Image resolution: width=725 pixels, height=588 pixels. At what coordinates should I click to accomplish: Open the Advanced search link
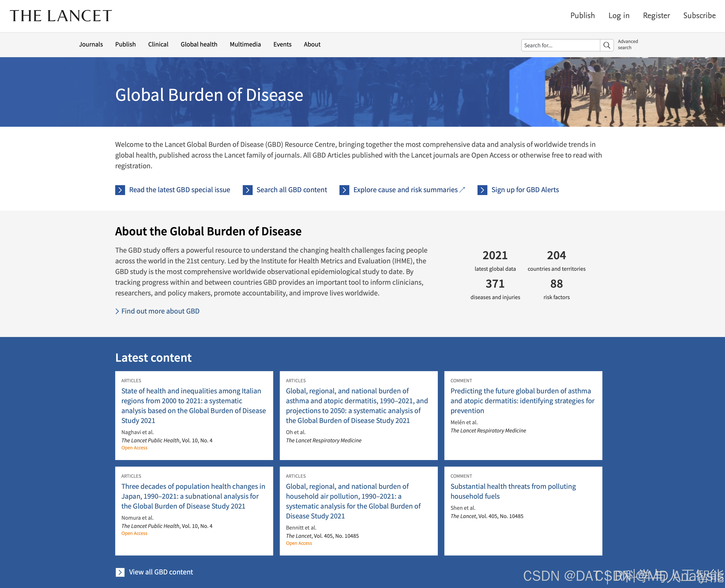coord(627,44)
